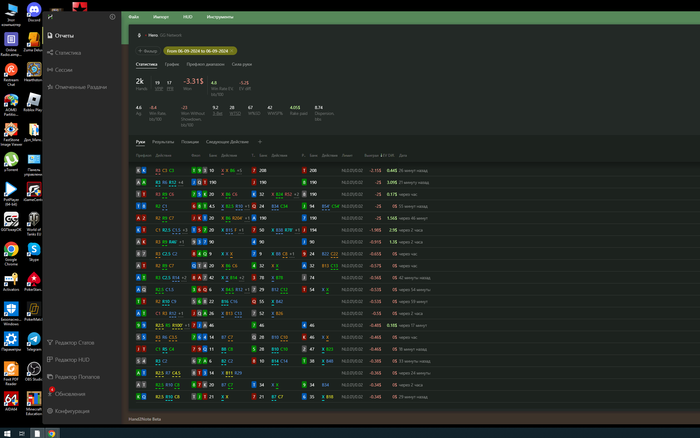The width and height of the screenshot is (700, 438).
Task: Check Обновления with the notification badge
Action: click(x=70, y=393)
